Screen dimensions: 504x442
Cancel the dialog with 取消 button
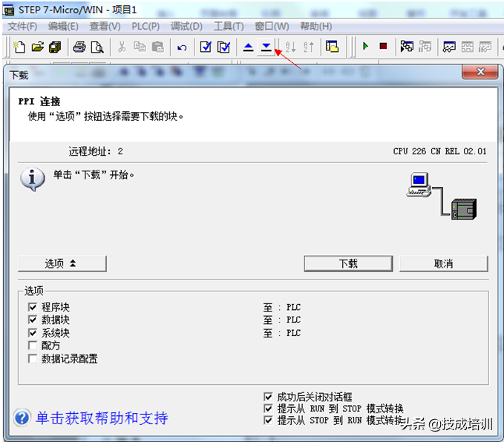pyautogui.click(x=444, y=264)
